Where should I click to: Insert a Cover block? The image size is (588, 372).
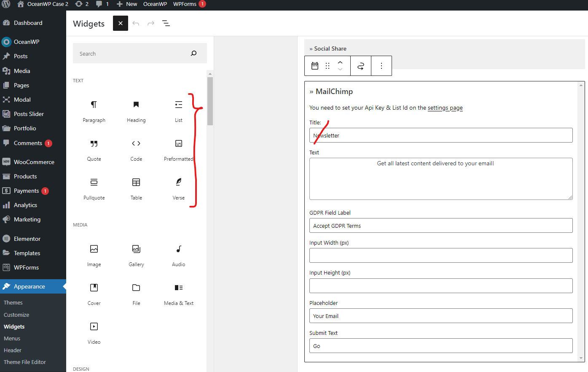tap(94, 294)
